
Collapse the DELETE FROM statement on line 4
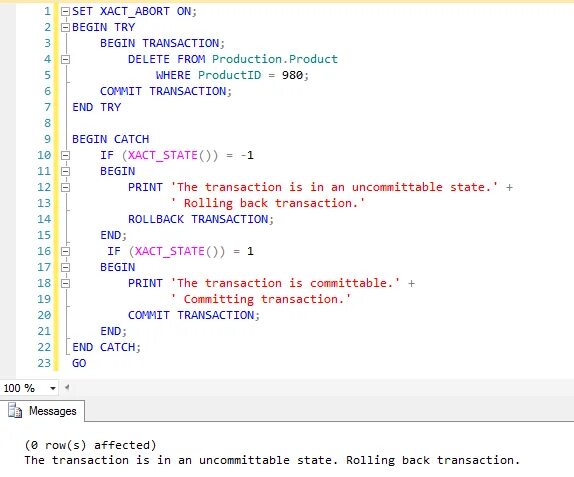coord(65,59)
